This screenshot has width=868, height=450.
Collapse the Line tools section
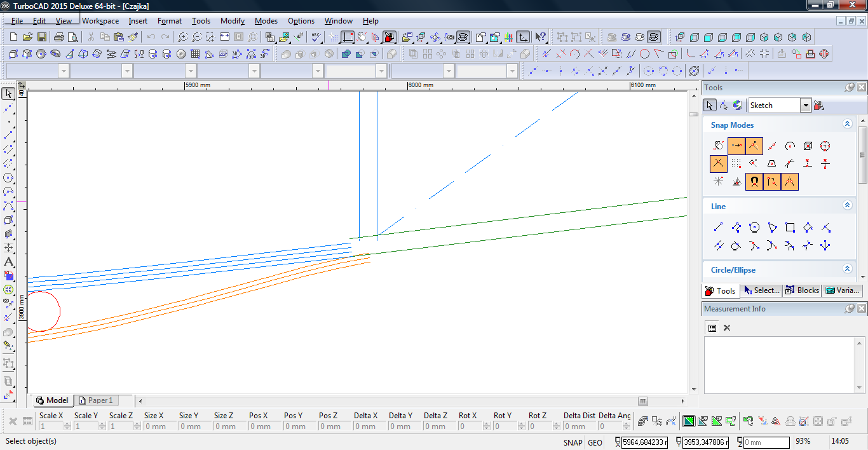(847, 205)
